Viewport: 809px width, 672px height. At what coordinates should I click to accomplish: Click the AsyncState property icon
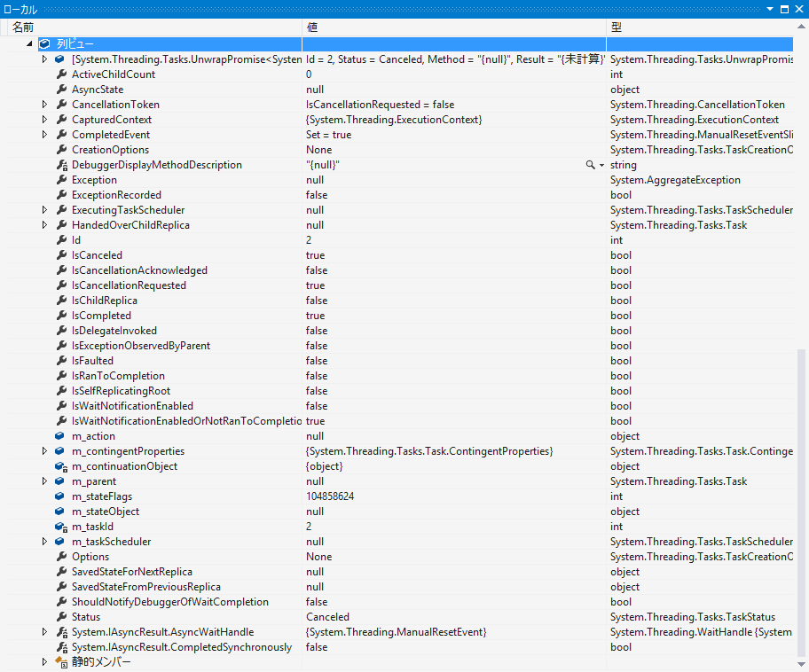61,90
